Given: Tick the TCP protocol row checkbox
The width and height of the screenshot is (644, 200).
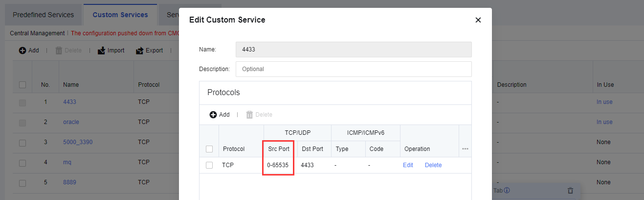Looking at the screenshot, I should pyautogui.click(x=209, y=165).
